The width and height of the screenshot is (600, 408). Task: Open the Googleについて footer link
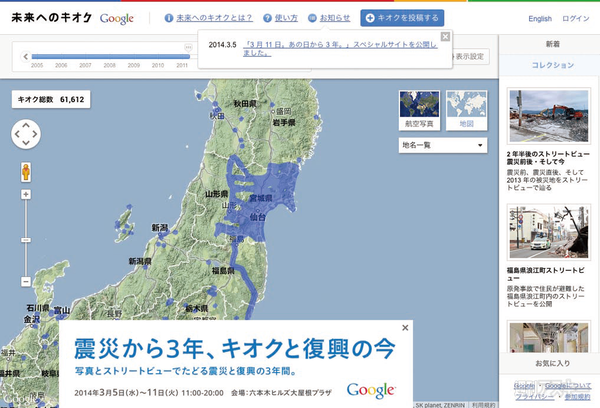click(x=568, y=386)
